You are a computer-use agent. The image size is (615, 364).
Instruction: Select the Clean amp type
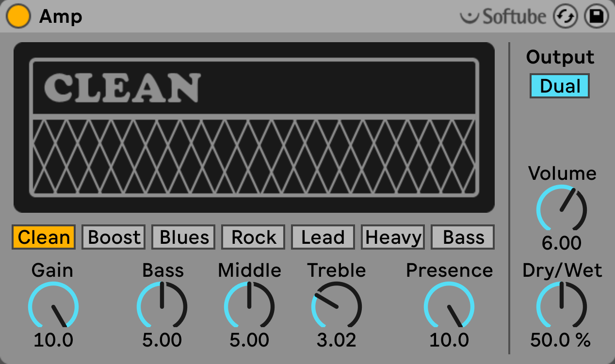[x=44, y=237]
